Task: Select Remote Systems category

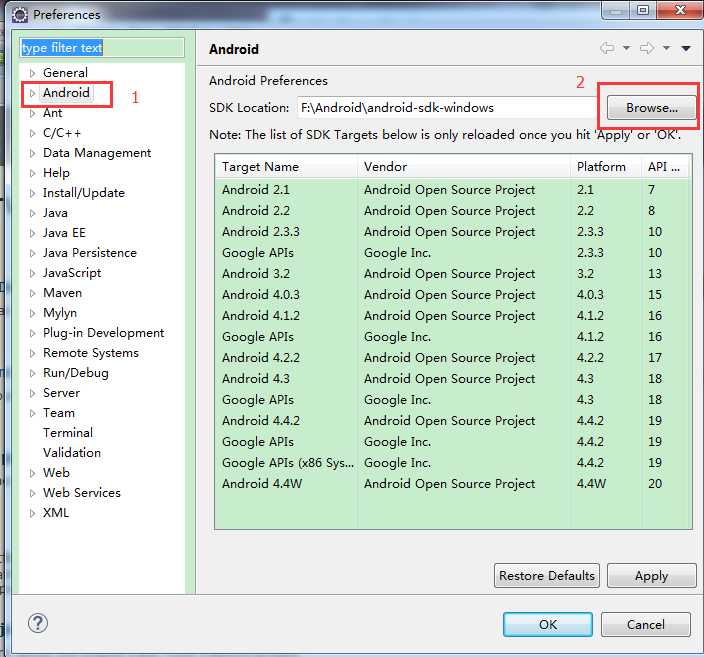Action: 91,353
